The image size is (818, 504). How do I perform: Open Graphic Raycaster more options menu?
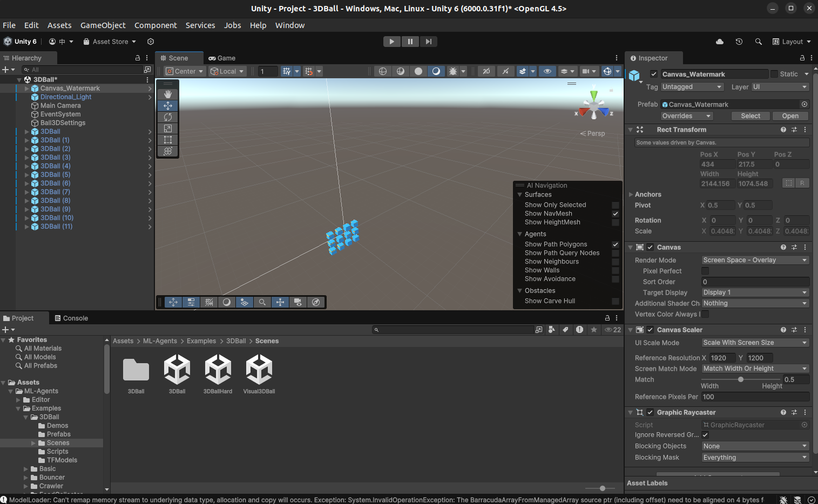point(805,412)
